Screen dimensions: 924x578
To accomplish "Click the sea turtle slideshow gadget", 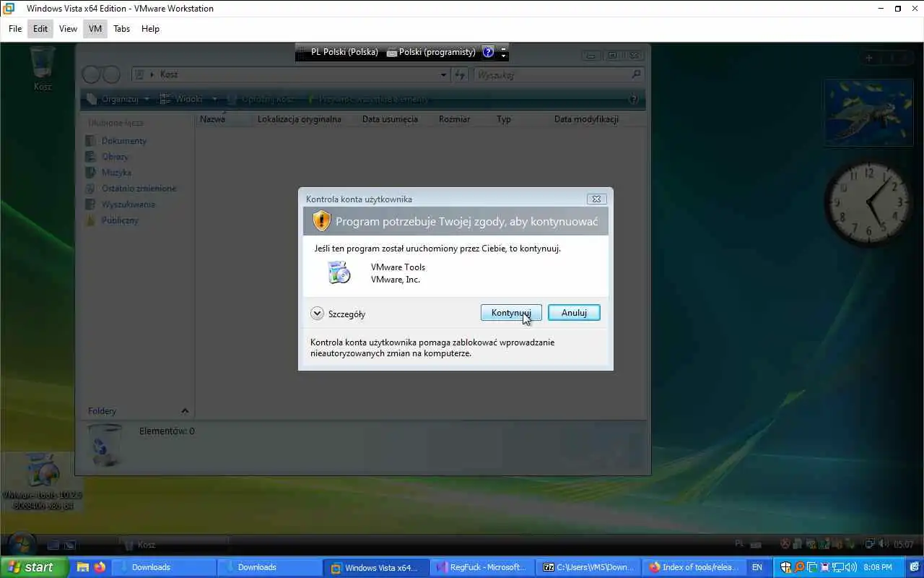I will pyautogui.click(x=868, y=112).
